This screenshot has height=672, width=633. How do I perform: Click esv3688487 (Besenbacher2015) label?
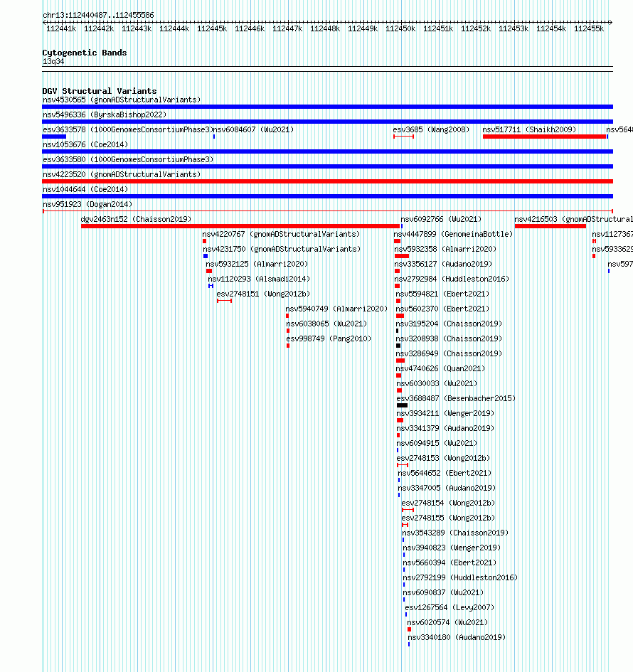pos(456,398)
